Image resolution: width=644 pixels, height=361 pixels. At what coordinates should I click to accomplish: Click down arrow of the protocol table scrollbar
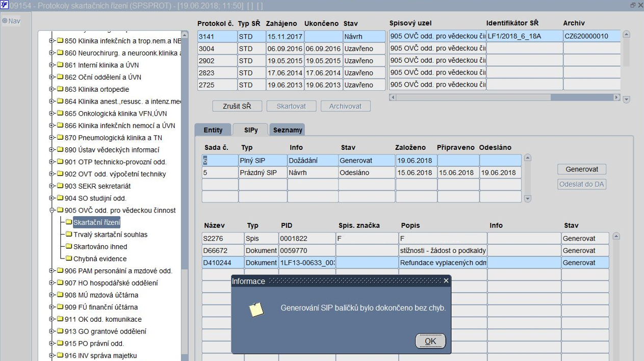point(627,99)
